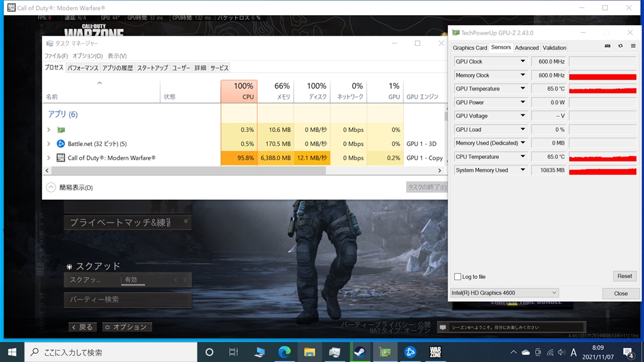Open the GPU Temperature sensor dropdown
The image size is (644, 362).
[523, 89]
